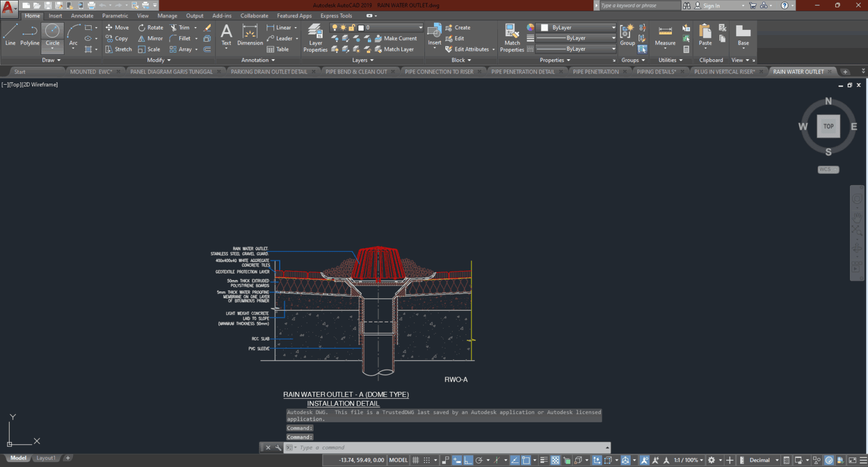Open the annotation scale dropdown showing 1:1/100%
The width and height of the screenshot is (868, 467).
tap(688, 460)
